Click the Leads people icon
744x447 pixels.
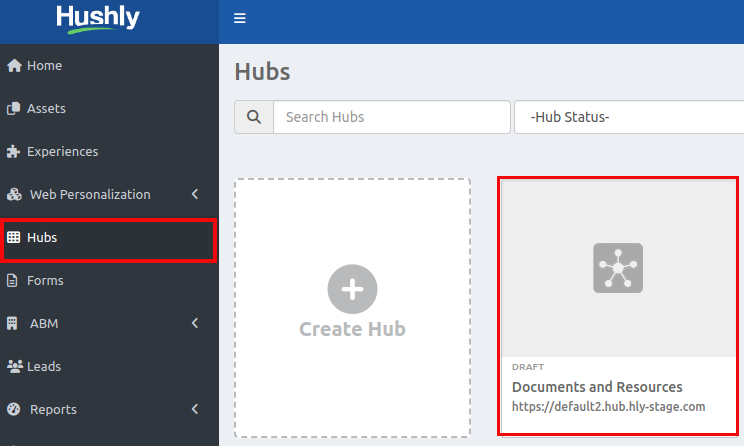[x=15, y=366]
